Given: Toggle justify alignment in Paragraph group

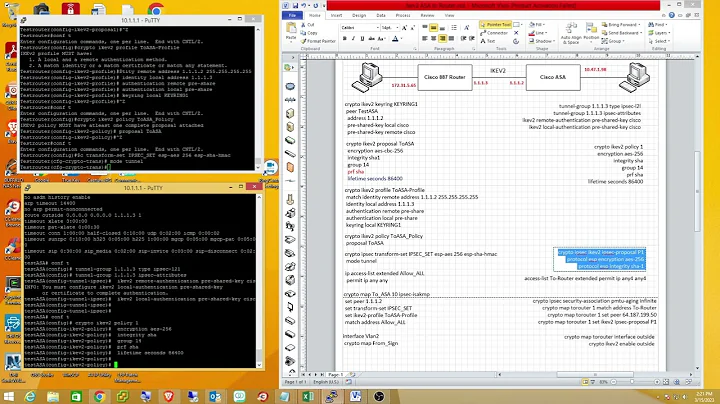Looking at the screenshot, I should [x=451, y=39].
